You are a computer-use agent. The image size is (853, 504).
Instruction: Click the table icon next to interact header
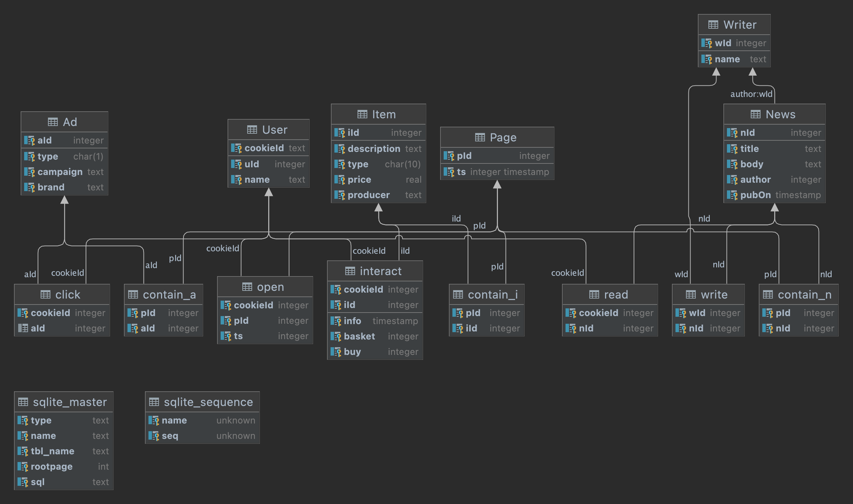[350, 271]
